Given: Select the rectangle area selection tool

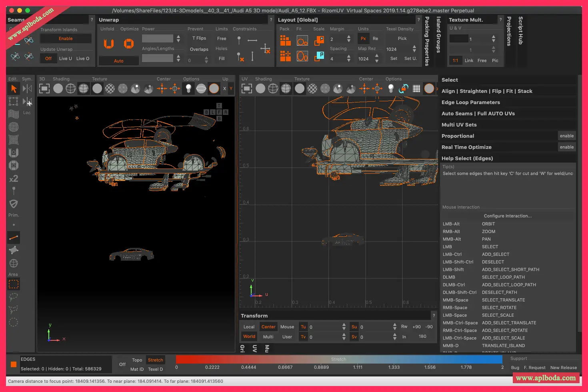Looking at the screenshot, I should [x=14, y=284].
